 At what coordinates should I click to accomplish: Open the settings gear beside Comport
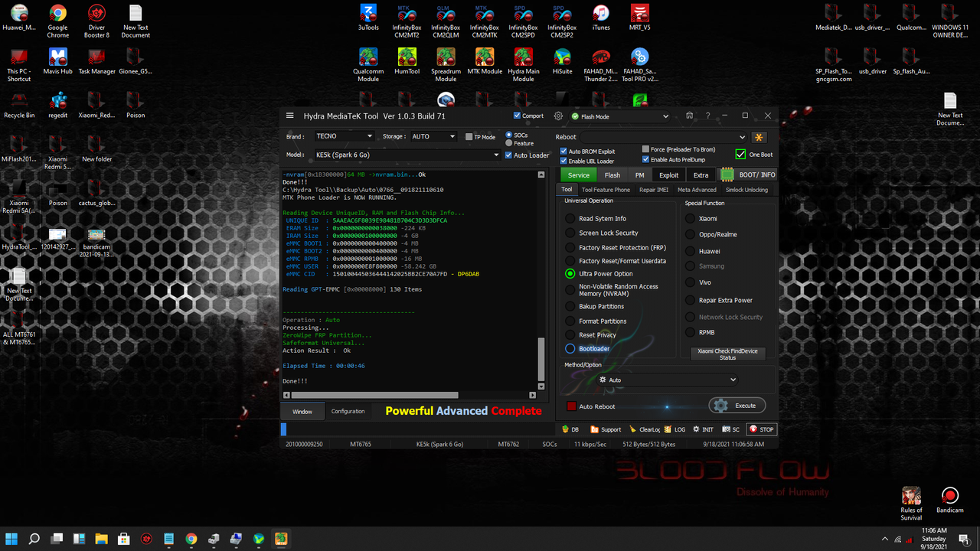[x=558, y=116]
